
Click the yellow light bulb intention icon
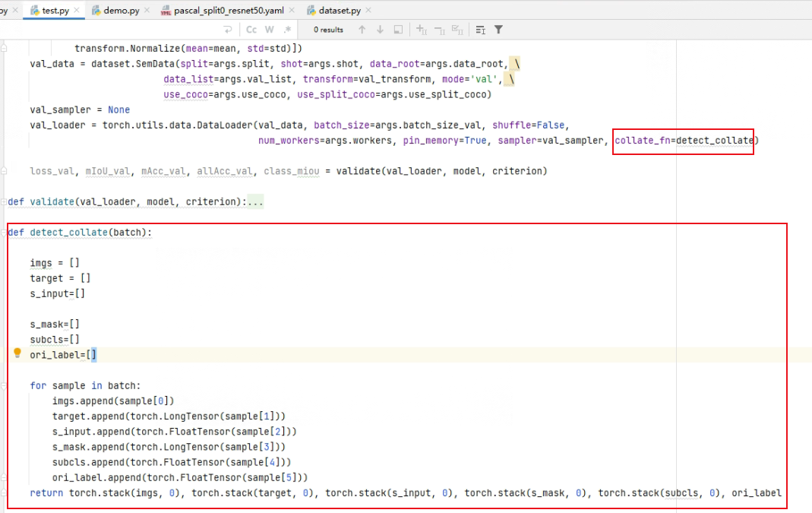(x=17, y=353)
